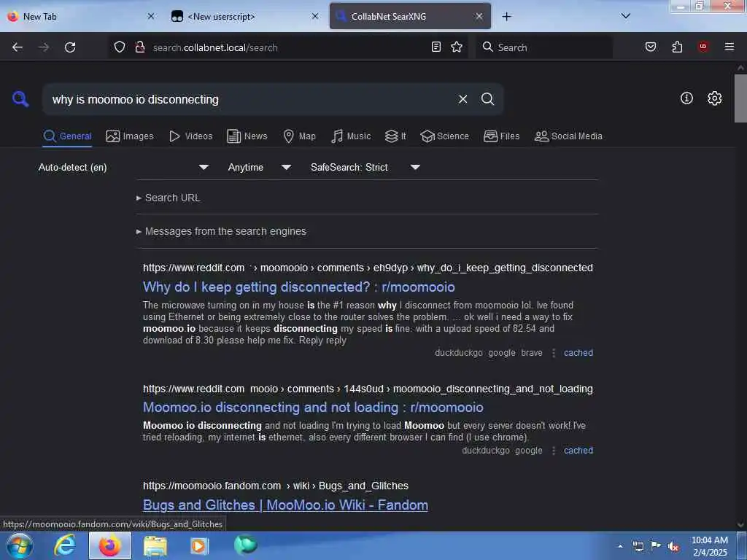The height and width of the screenshot is (560, 747).
Task: Open more options dots on second result
Action: [553, 451]
